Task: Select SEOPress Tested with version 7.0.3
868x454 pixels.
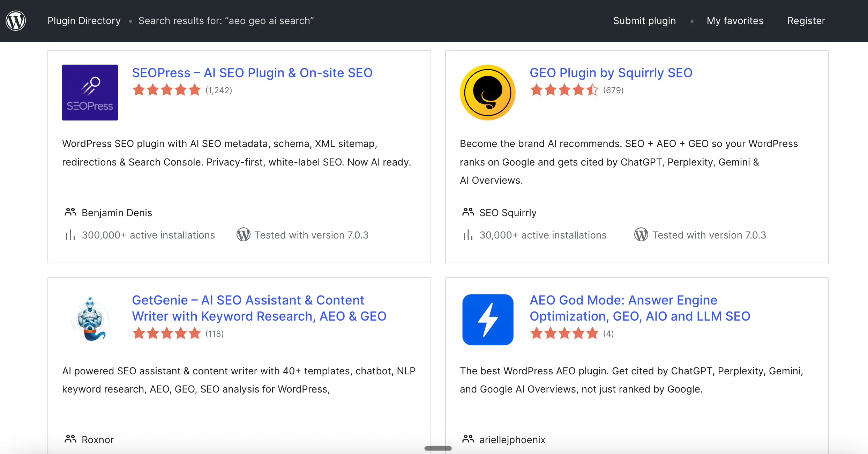Action: tap(312, 235)
